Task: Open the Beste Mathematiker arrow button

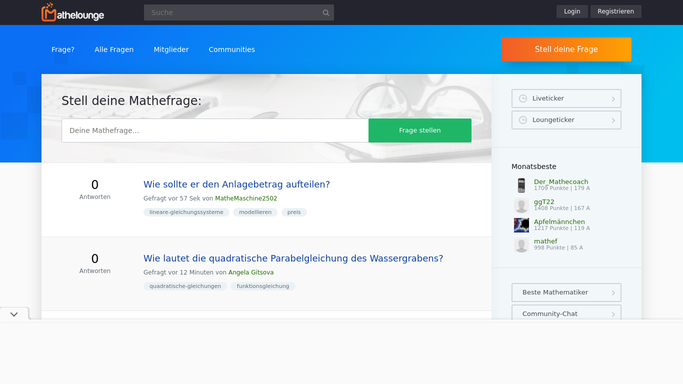Action: [566, 293]
